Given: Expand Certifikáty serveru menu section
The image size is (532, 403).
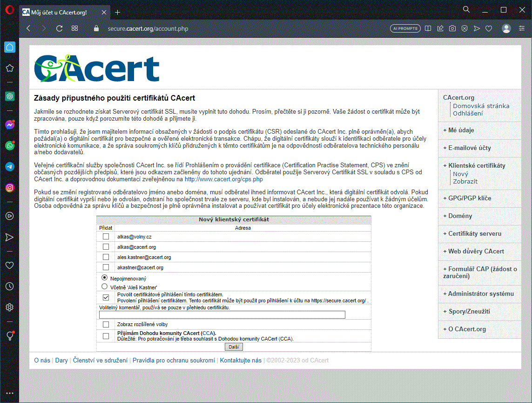Looking at the screenshot, I should (474, 233).
